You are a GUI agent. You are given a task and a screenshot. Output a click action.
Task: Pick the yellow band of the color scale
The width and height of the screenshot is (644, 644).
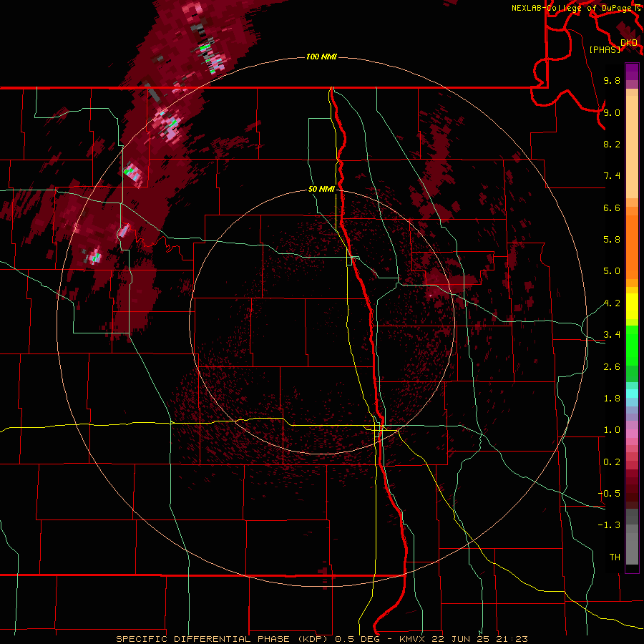tap(632, 306)
